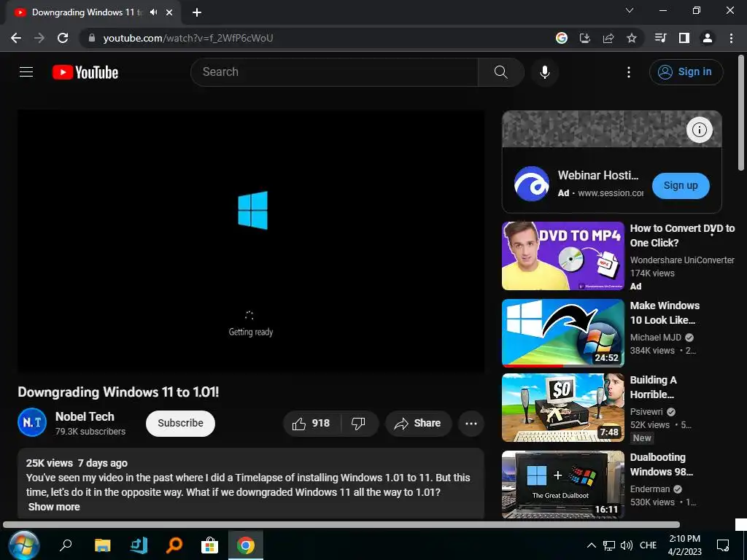Show hidden system tray icons
Viewport: 747px width, 560px height.
(x=591, y=545)
